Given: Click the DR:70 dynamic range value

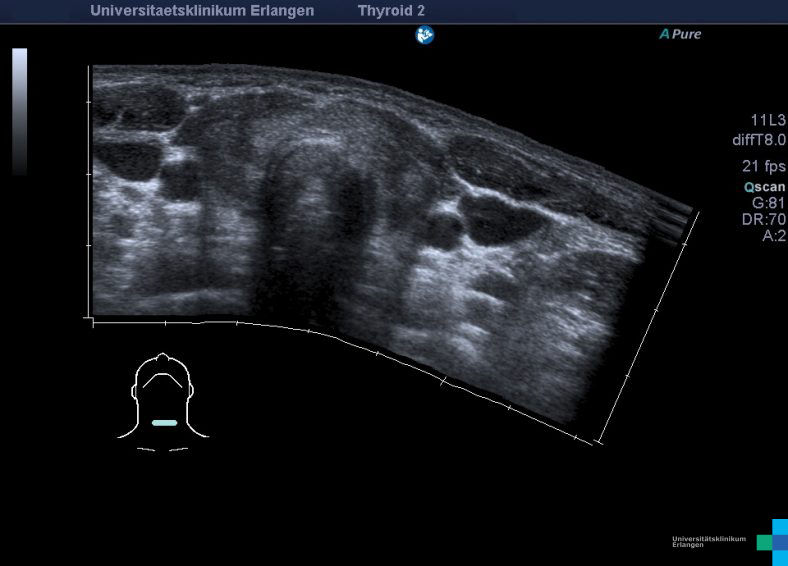Looking at the screenshot, I should click(x=762, y=219).
